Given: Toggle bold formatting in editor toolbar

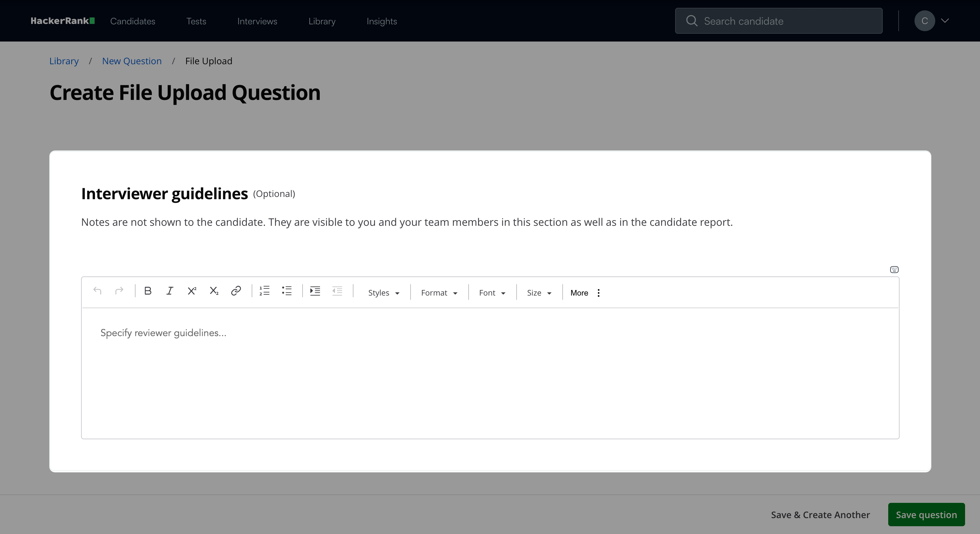Looking at the screenshot, I should coord(148,291).
